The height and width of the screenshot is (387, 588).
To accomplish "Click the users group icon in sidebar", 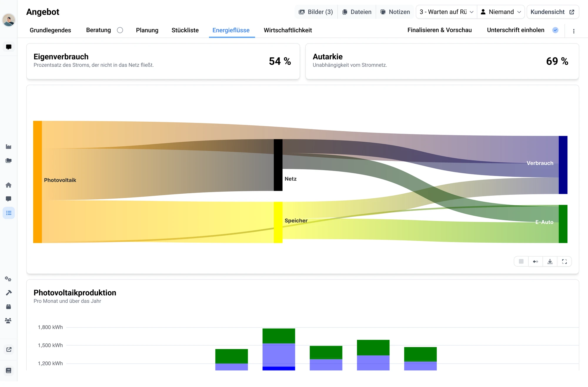I will click(9, 321).
